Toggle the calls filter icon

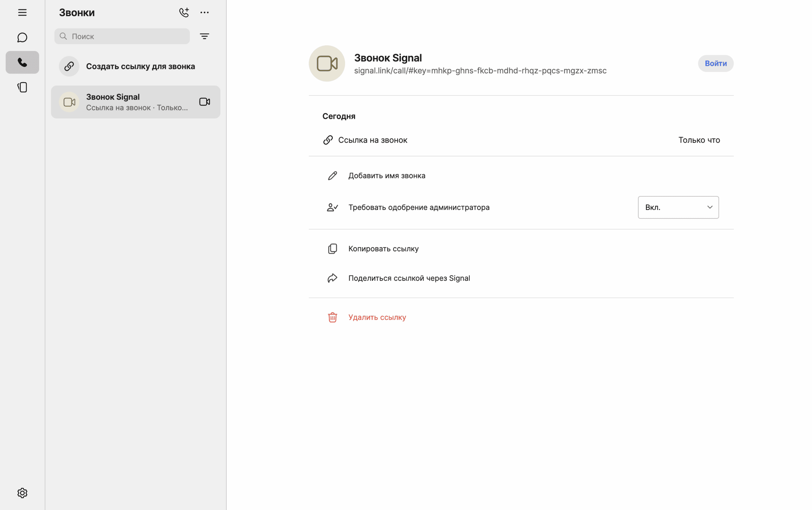coord(204,36)
